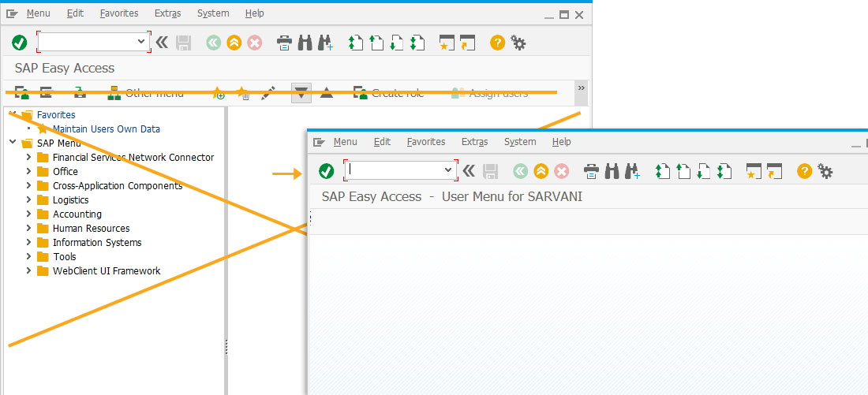The width and height of the screenshot is (868, 395).
Task: Click the red Cancel icon in SARVANI window
Action: click(561, 171)
